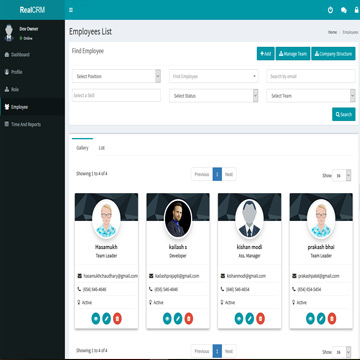This screenshot has height=360, width=360.
Task: Open the Select Position dropdown
Action: tap(116, 76)
